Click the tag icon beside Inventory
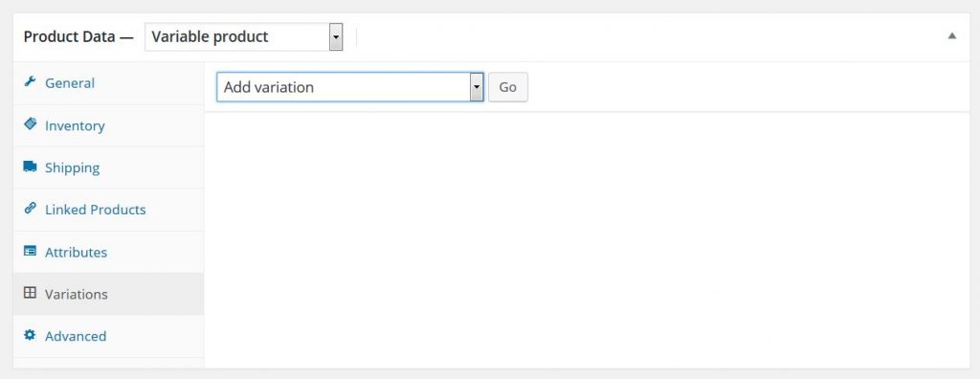The image size is (980, 379). pyautogui.click(x=30, y=123)
